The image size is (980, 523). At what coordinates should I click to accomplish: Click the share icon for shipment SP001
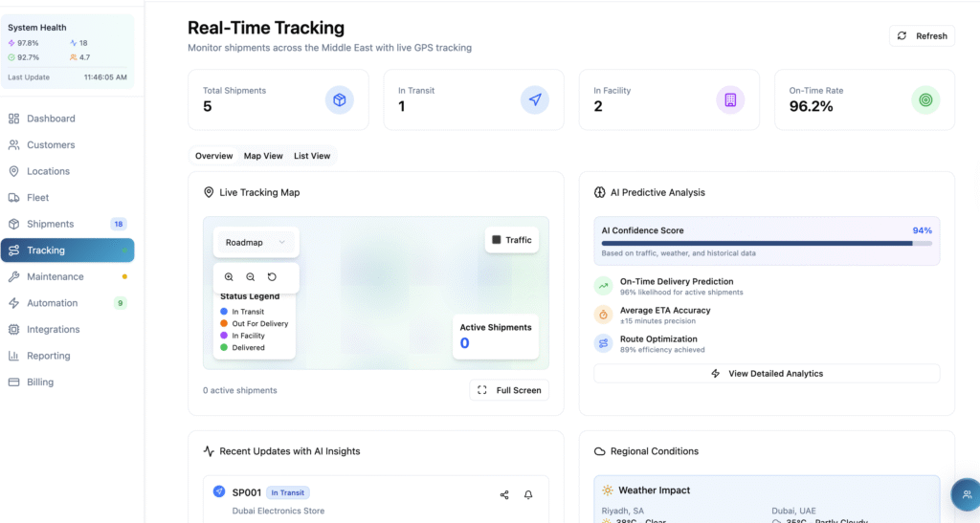504,494
